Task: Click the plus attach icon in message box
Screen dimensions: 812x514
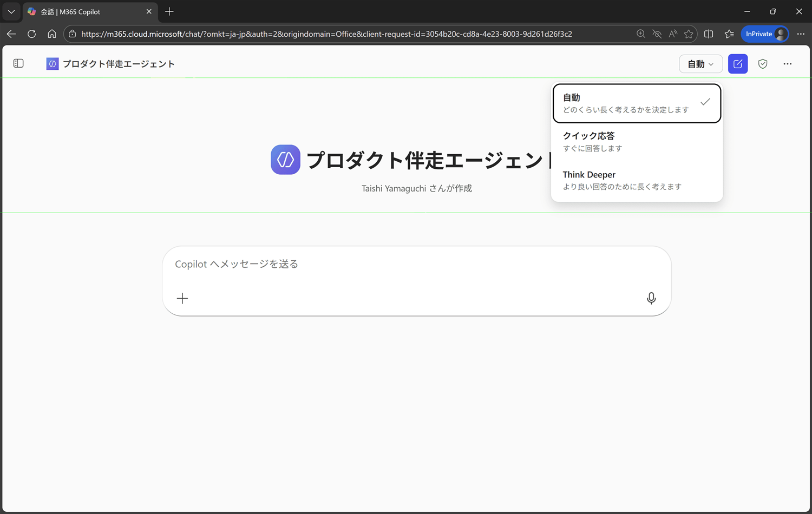Action: coord(182,298)
